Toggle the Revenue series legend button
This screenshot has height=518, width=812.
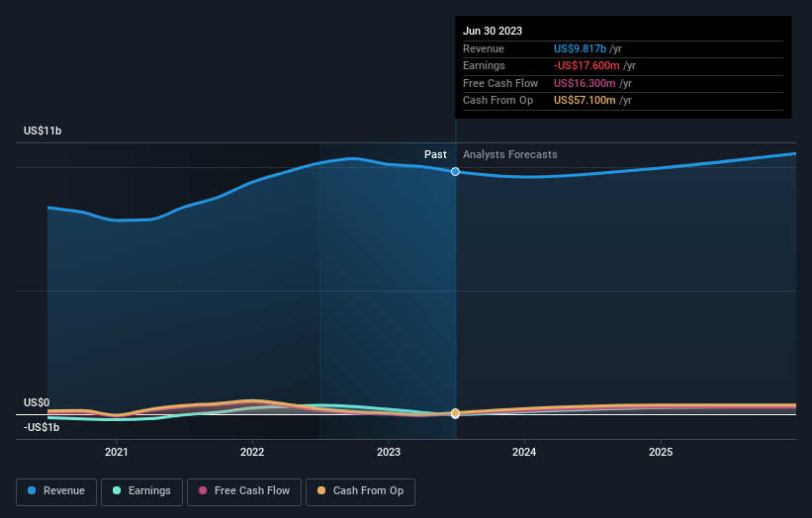pos(56,491)
